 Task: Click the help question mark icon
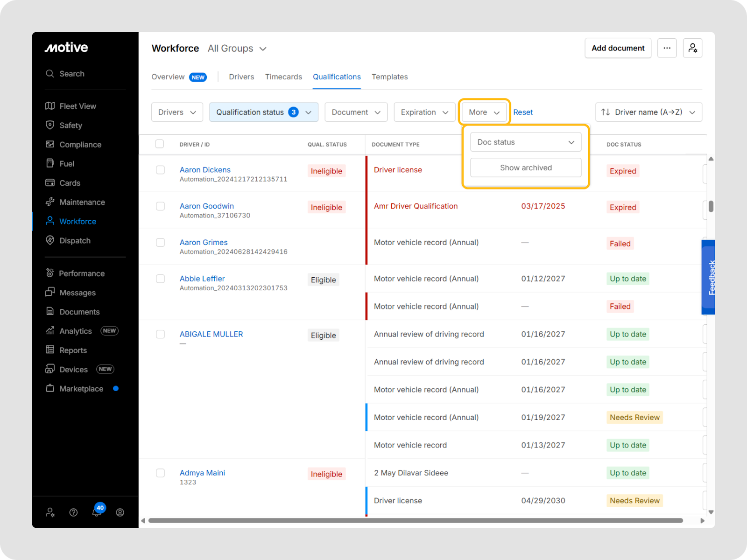tap(73, 512)
